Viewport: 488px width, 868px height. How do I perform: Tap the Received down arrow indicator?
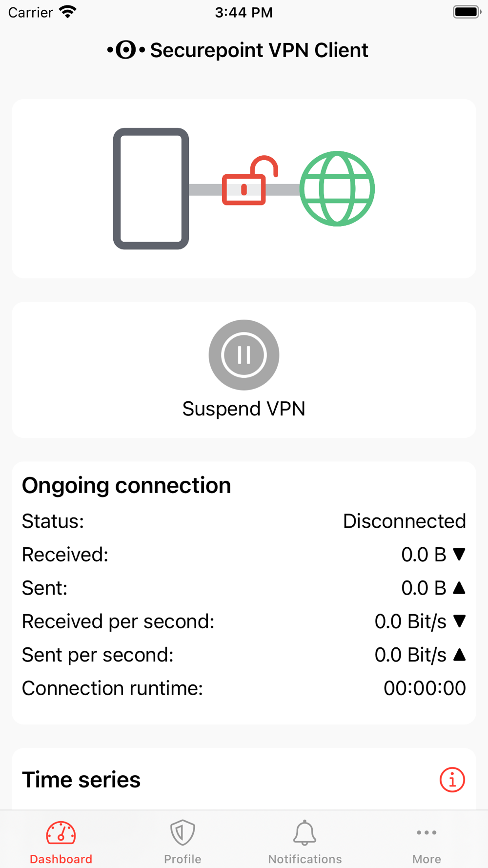coord(459,554)
